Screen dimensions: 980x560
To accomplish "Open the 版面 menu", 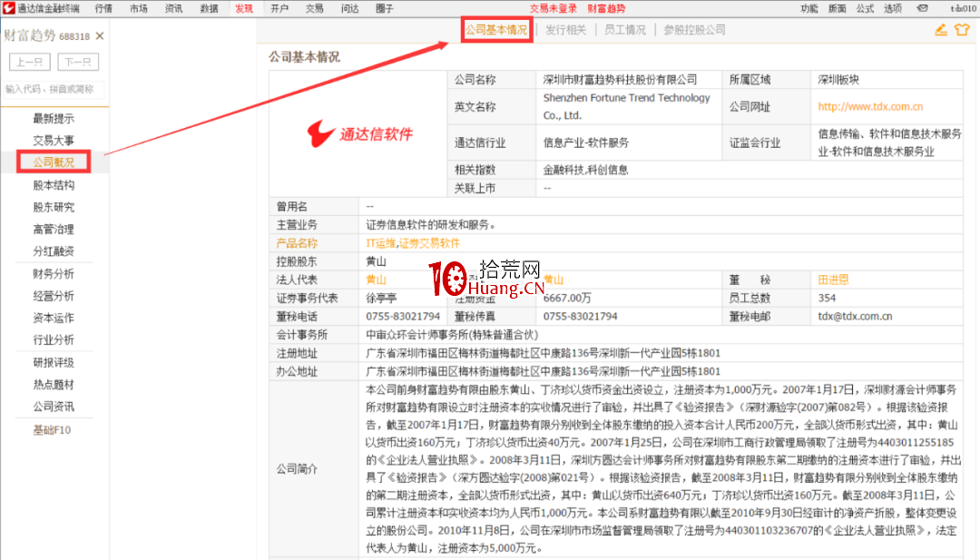I will [x=838, y=8].
